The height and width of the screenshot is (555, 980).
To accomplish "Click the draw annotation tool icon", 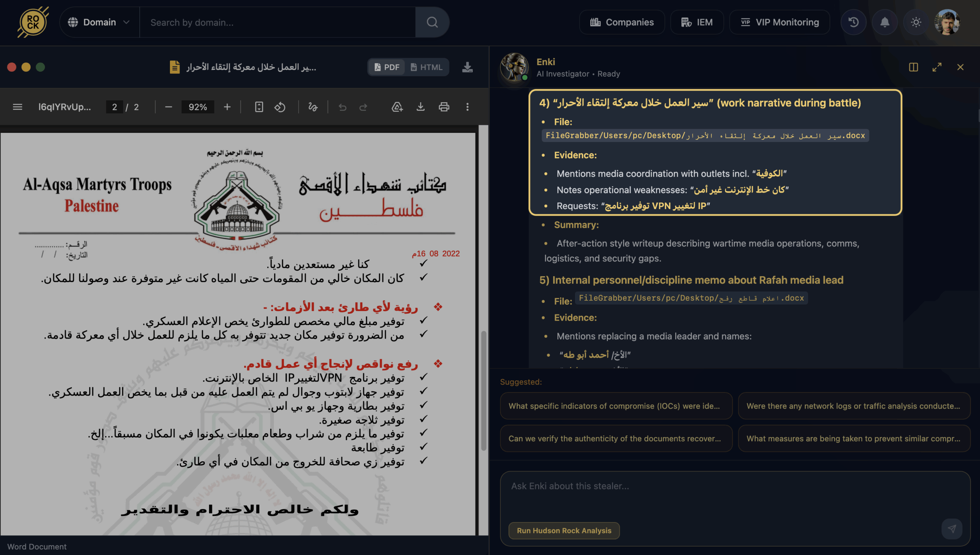I will tap(313, 107).
